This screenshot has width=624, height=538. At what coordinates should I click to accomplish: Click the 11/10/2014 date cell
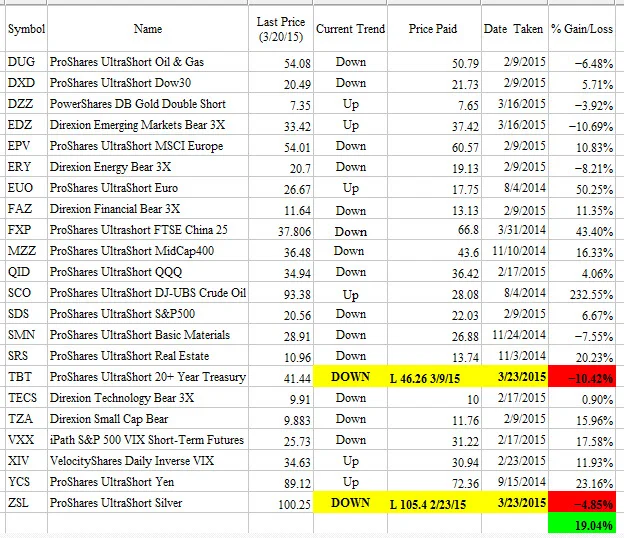click(x=515, y=251)
